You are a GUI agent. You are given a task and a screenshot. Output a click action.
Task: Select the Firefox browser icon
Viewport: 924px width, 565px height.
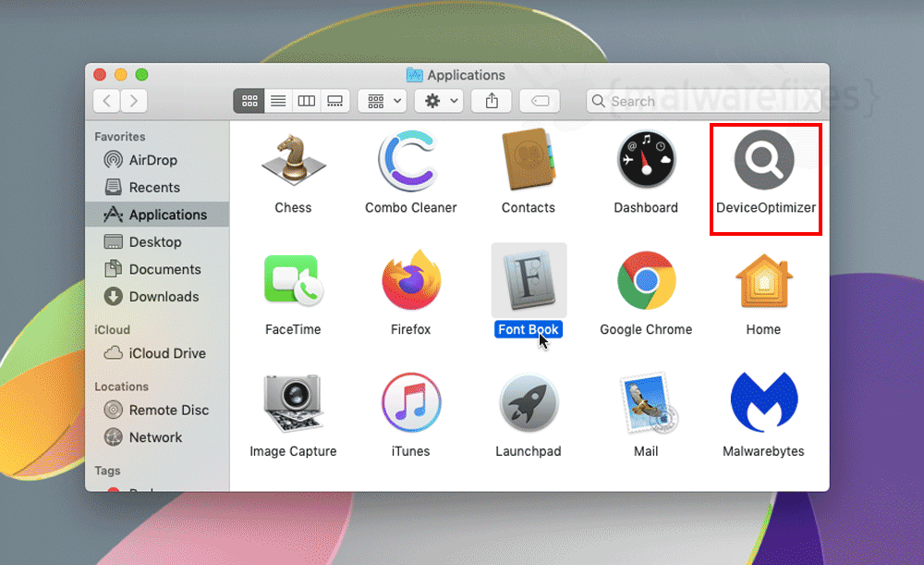(x=411, y=280)
